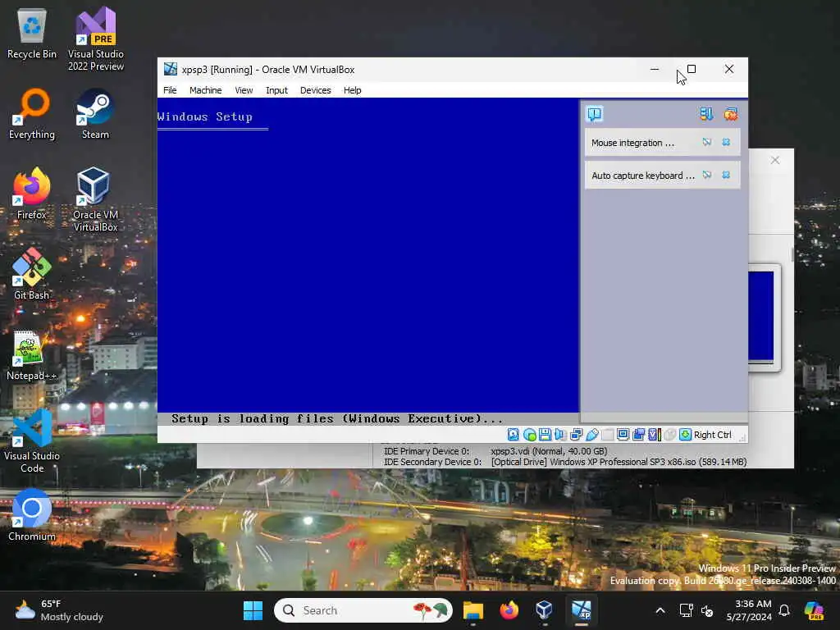Image resolution: width=840 pixels, height=630 pixels.
Task: Open the clock and date flyout
Action: point(749,610)
